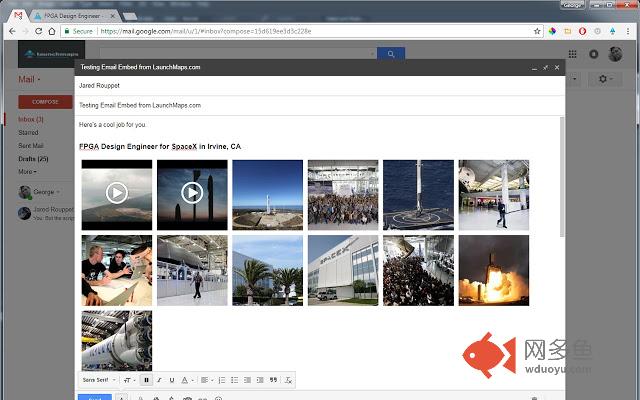Click the To field with Jared Rouppet
Screen dimensions: 640x400
[x=320, y=86]
